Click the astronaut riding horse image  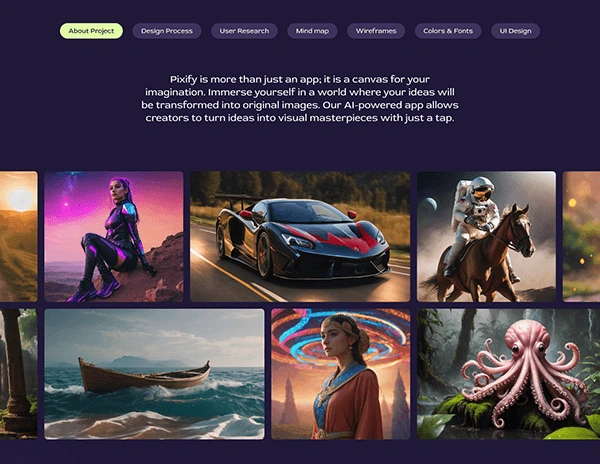[x=486, y=236]
